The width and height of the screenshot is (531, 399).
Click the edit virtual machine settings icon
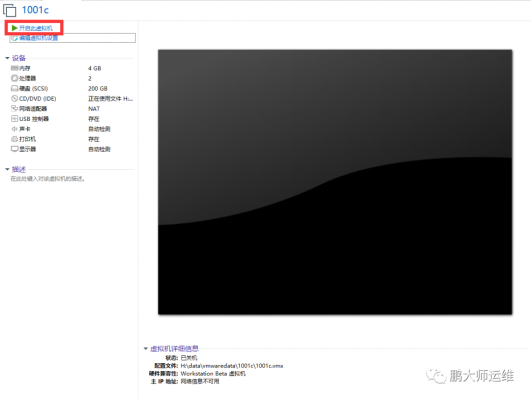pos(15,38)
